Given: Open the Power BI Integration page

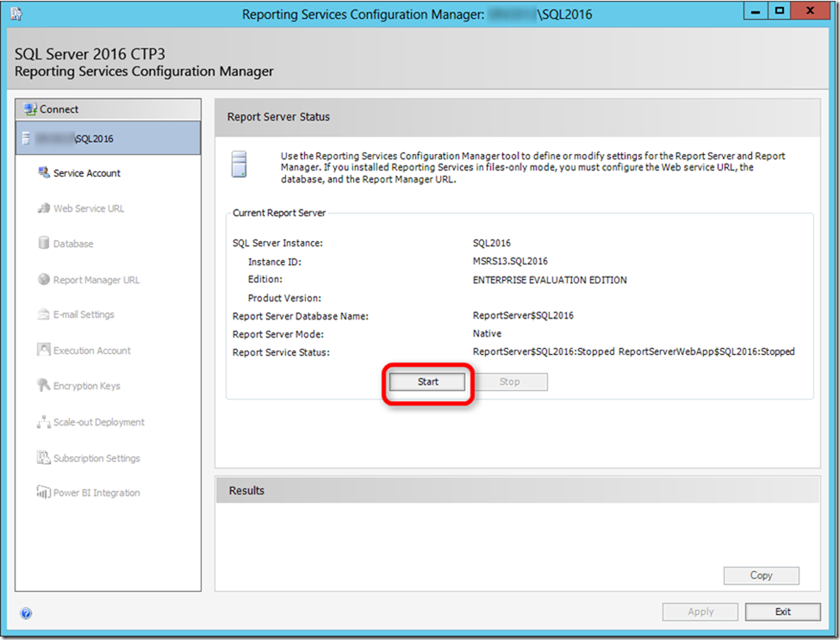Looking at the screenshot, I should pos(97,492).
